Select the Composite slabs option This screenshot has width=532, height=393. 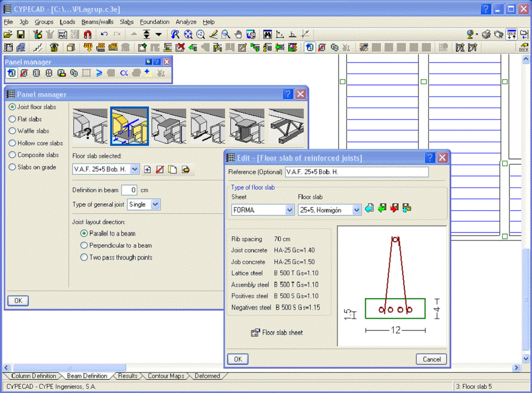click(x=12, y=155)
